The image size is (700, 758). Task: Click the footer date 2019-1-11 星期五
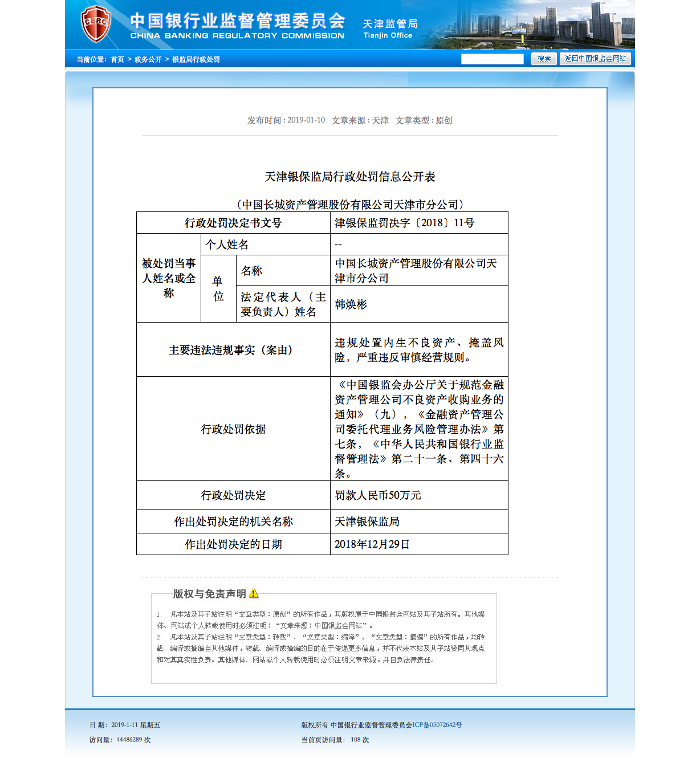click(x=125, y=725)
